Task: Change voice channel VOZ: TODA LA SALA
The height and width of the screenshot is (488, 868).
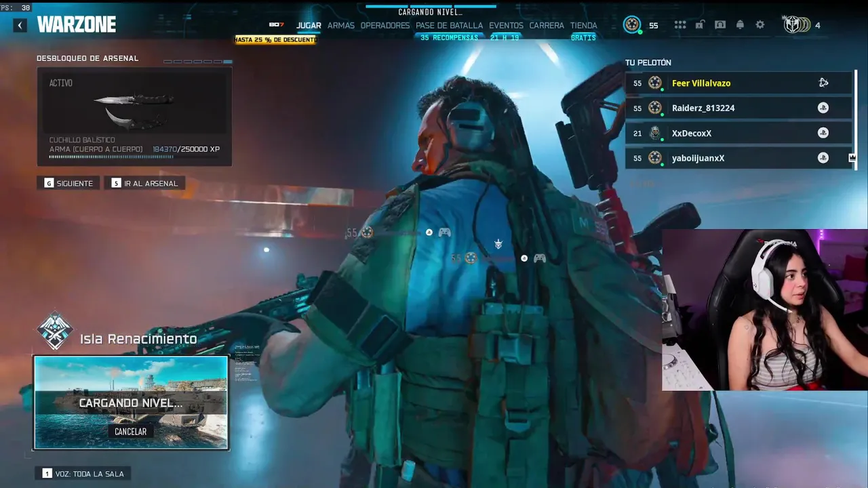Action: (x=83, y=473)
